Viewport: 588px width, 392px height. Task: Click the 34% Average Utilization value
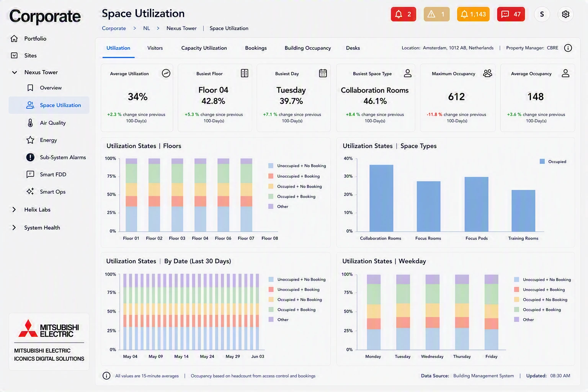pyautogui.click(x=137, y=97)
